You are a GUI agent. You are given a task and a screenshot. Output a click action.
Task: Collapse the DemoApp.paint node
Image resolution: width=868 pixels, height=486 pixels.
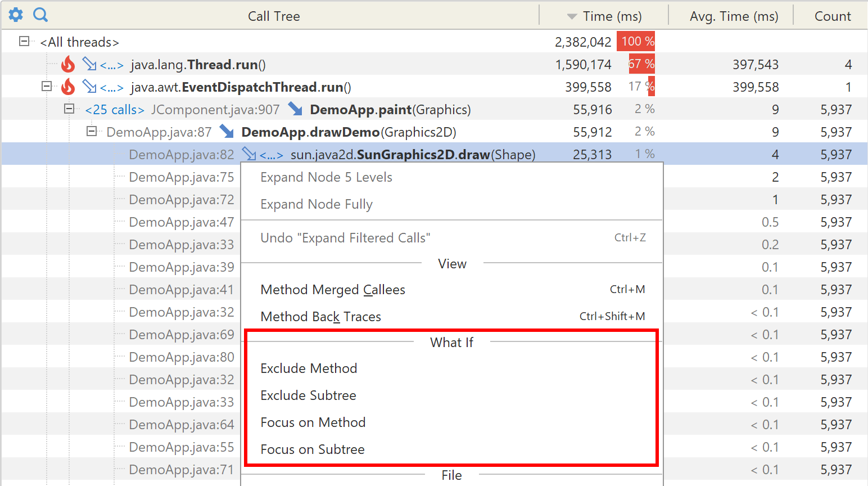69,109
